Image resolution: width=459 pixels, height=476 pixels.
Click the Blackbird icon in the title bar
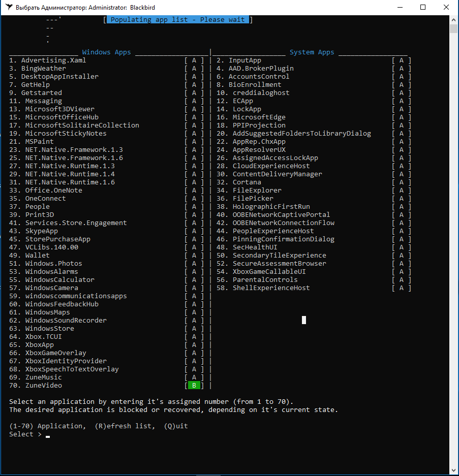click(9, 7)
